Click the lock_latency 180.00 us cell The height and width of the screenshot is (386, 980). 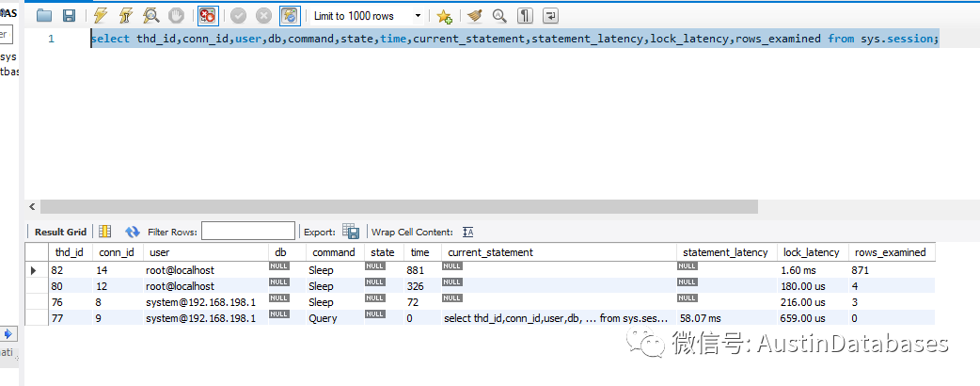pos(812,286)
